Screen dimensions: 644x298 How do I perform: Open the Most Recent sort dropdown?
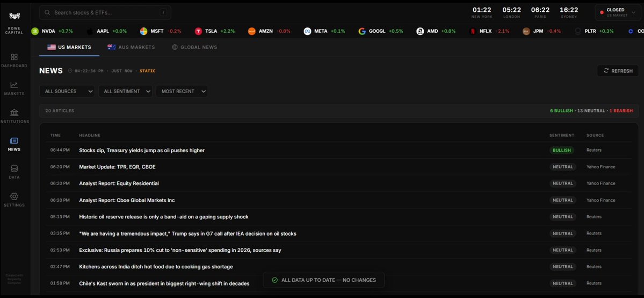tap(182, 91)
